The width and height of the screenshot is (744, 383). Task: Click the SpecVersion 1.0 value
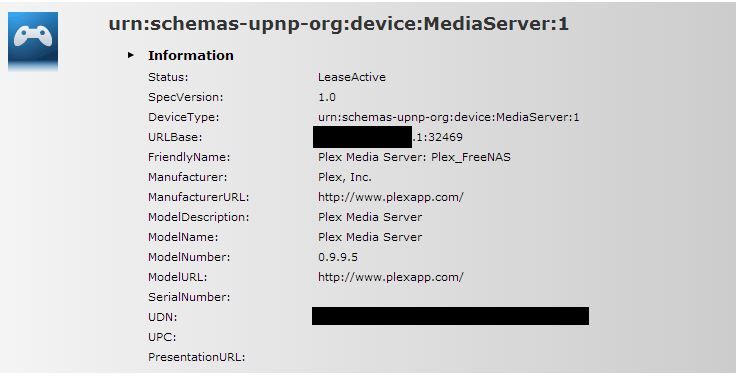click(x=327, y=97)
